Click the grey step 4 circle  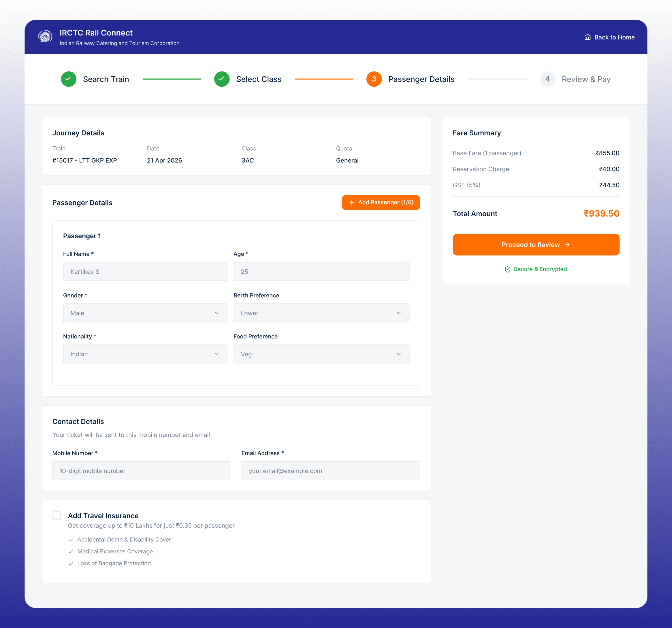coord(547,79)
